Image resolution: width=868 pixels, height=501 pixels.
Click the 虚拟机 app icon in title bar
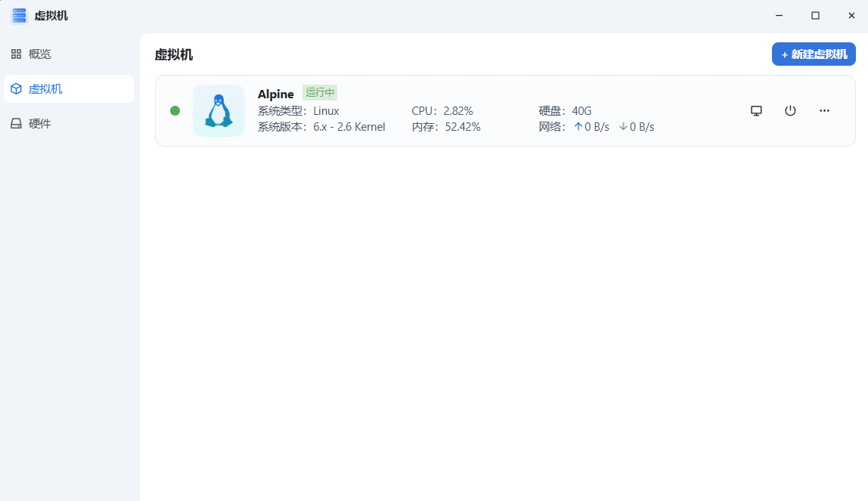(19, 15)
